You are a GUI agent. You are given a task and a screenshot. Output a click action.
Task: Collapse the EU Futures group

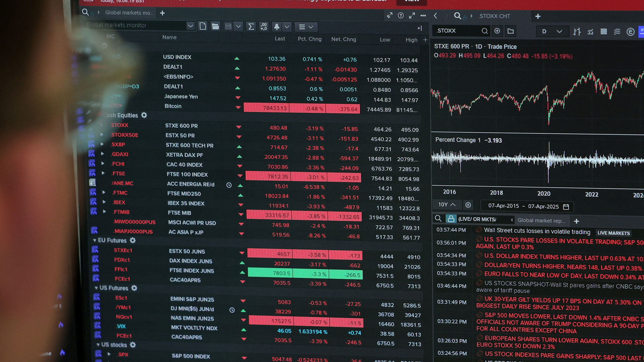tap(95, 240)
